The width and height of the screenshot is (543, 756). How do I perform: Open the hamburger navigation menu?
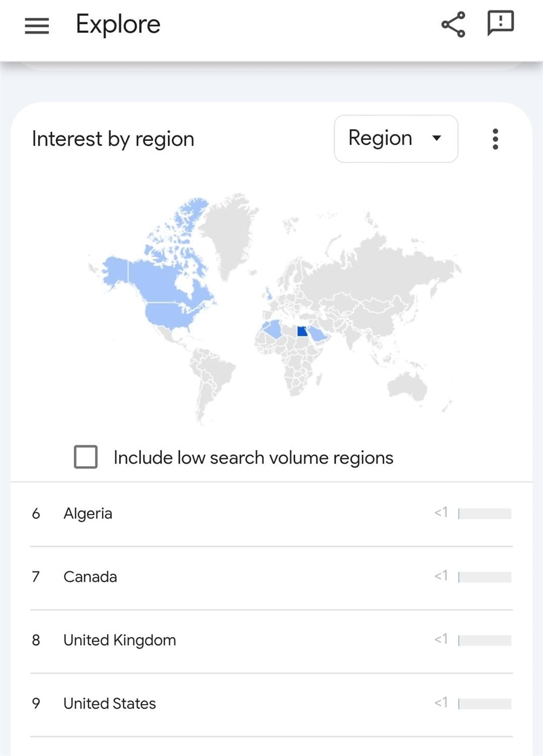(x=37, y=25)
